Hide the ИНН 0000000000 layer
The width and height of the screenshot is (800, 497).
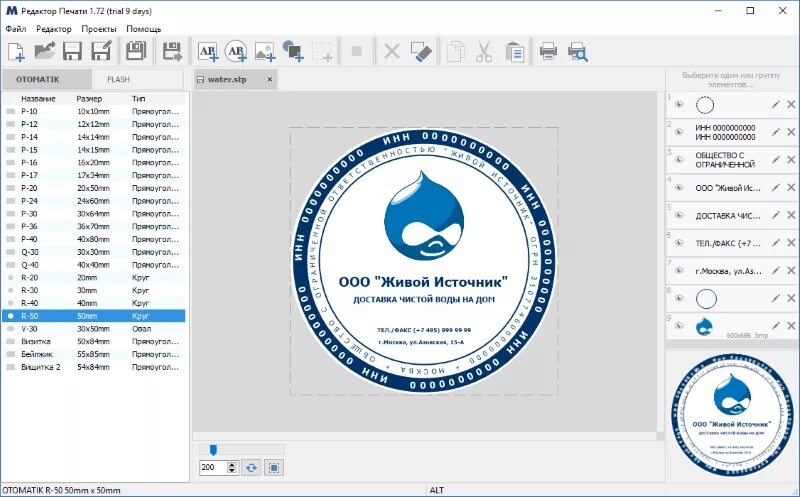pos(679,132)
